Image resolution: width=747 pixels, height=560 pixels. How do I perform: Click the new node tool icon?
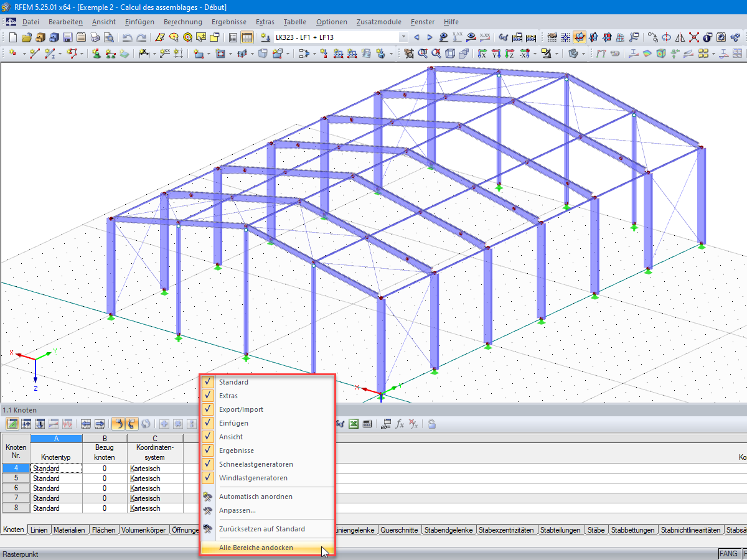point(12,54)
